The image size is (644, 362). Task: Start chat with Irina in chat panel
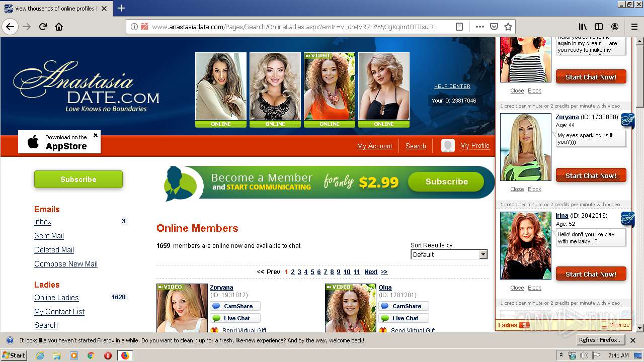point(591,274)
